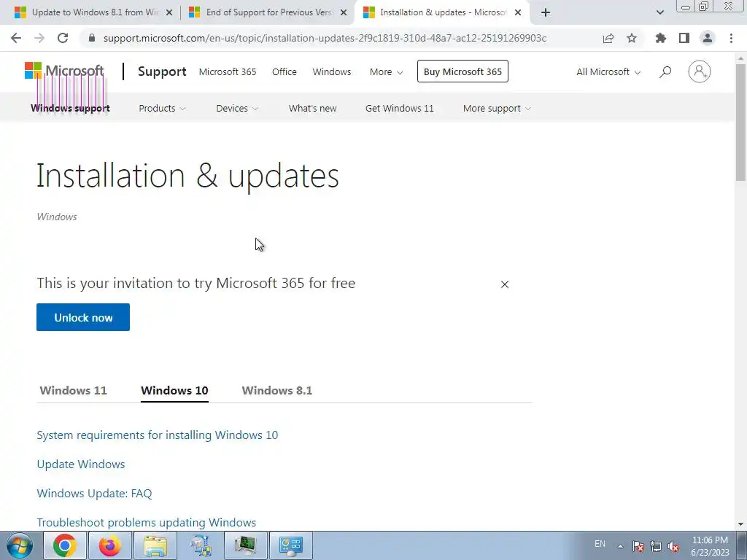This screenshot has height=560, width=747.
Task: Open the Windows Start button
Action: pos(20,545)
